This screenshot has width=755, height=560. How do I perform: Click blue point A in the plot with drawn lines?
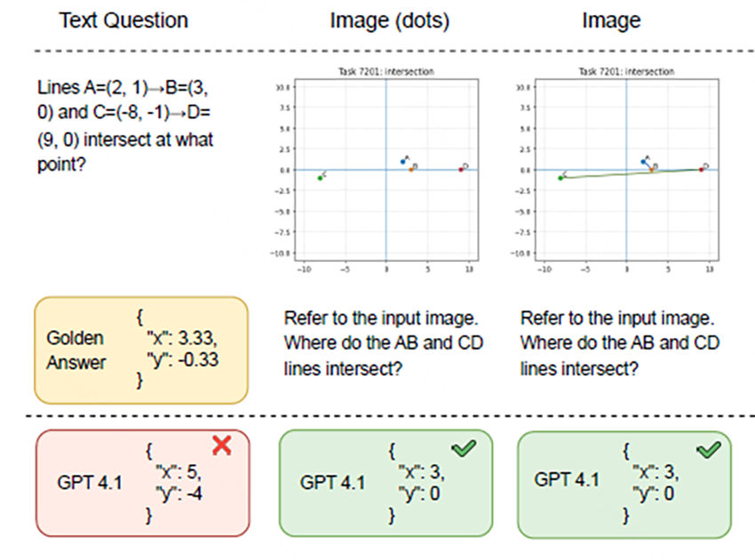tap(643, 162)
